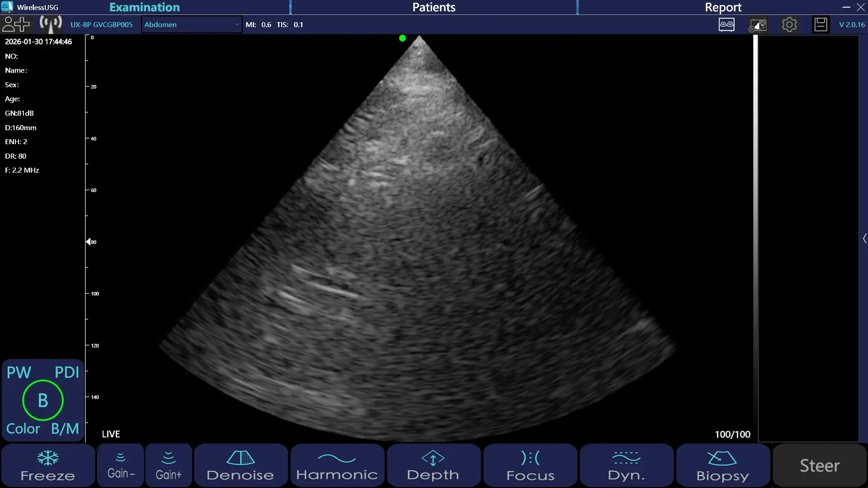The height and width of the screenshot is (488, 868).
Task: Open dual-image view icon
Action: pyautogui.click(x=726, y=24)
